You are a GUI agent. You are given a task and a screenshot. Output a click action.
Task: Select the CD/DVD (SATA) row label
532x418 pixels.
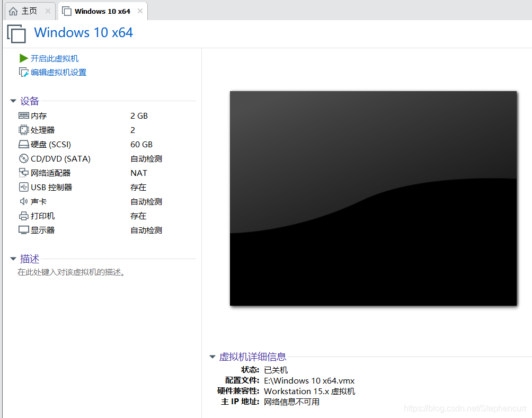click(x=61, y=159)
